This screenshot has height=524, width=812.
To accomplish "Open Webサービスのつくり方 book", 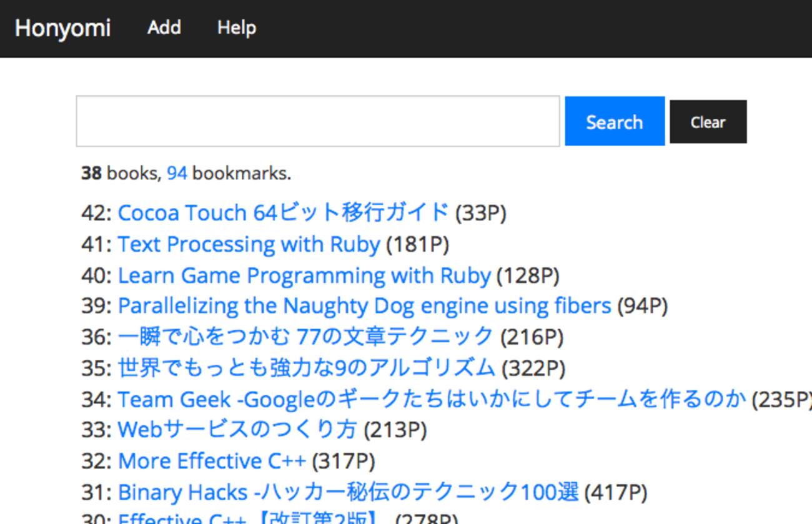I will [x=237, y=430].
